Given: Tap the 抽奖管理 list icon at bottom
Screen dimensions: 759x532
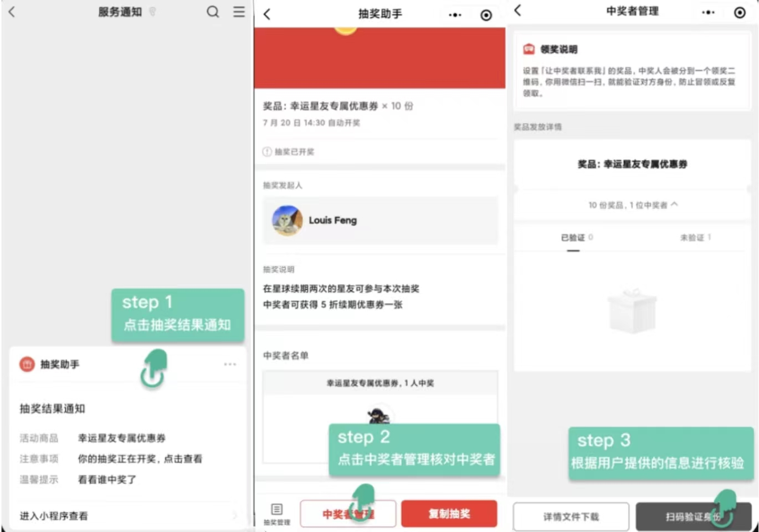Looking at the screenshot, I should [276, 513].
